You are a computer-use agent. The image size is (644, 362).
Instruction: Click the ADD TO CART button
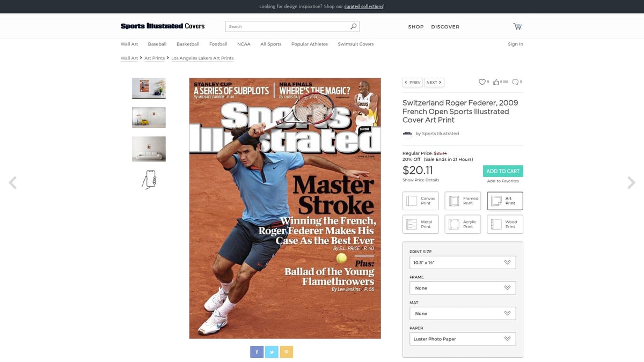click(503, 171)
